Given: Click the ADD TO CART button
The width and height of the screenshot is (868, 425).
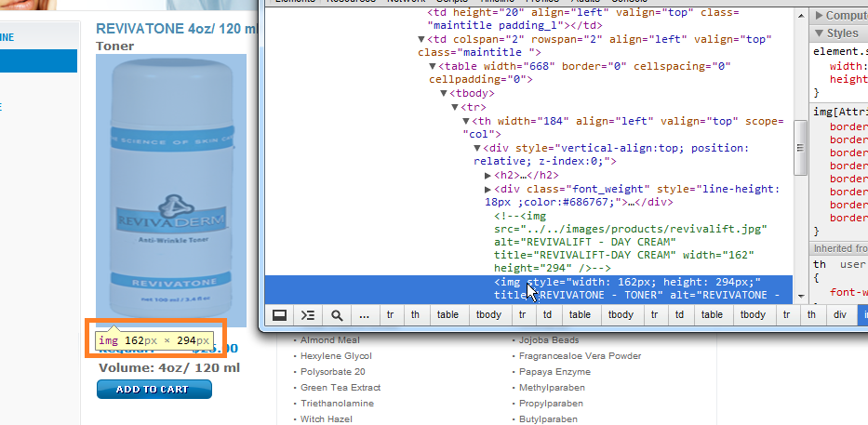Looking at the screenshot, I should (154, 390).
